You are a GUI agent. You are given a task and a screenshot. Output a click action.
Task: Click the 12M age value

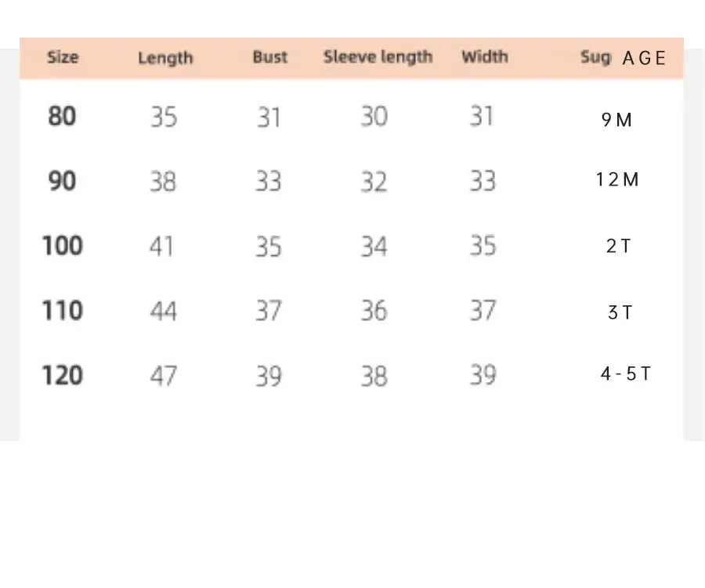[x=617, y=179]
